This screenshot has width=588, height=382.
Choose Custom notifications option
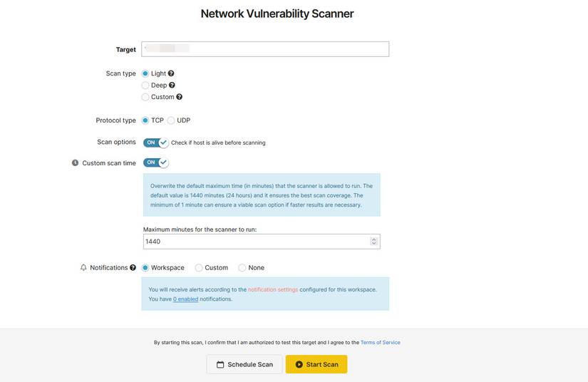[x=199, y=268]
